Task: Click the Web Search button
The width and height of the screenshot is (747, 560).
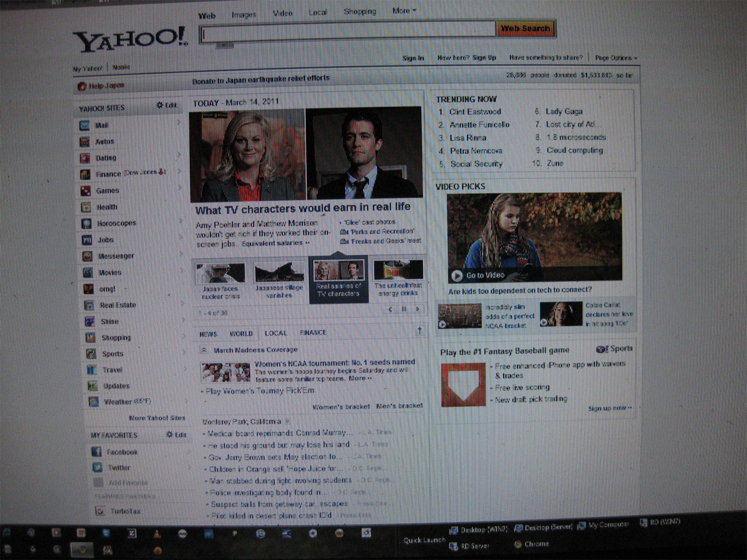Action: [x=525, y=29]
